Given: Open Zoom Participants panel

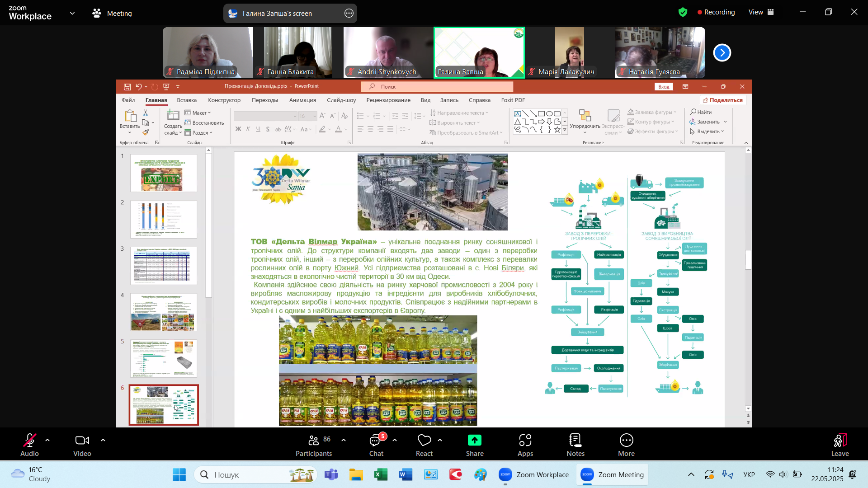Looking at the screenshot, I should [314, 445].
